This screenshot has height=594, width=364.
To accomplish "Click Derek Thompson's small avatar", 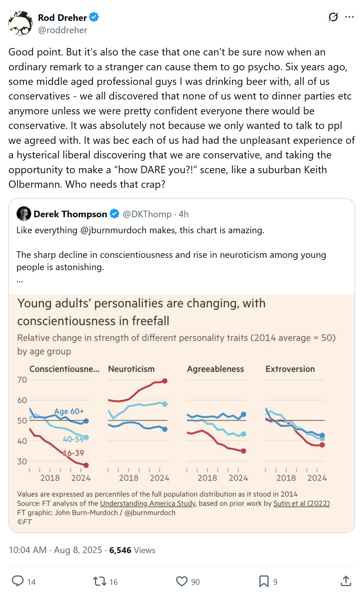I will (24, 214).
